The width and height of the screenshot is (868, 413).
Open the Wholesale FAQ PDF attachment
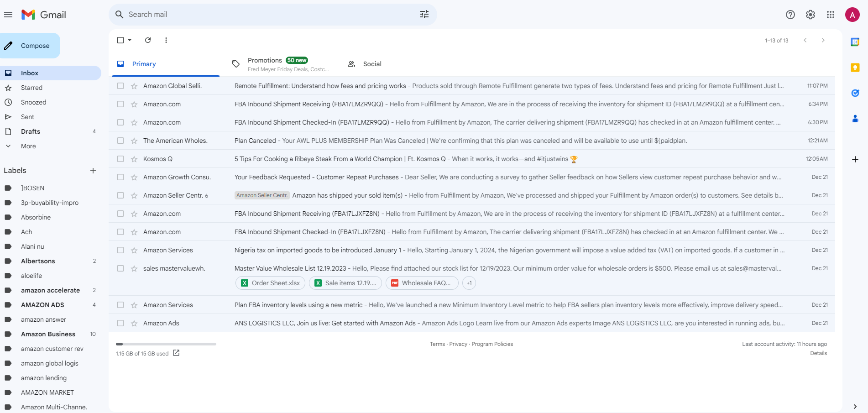click(x=422, y=283)
